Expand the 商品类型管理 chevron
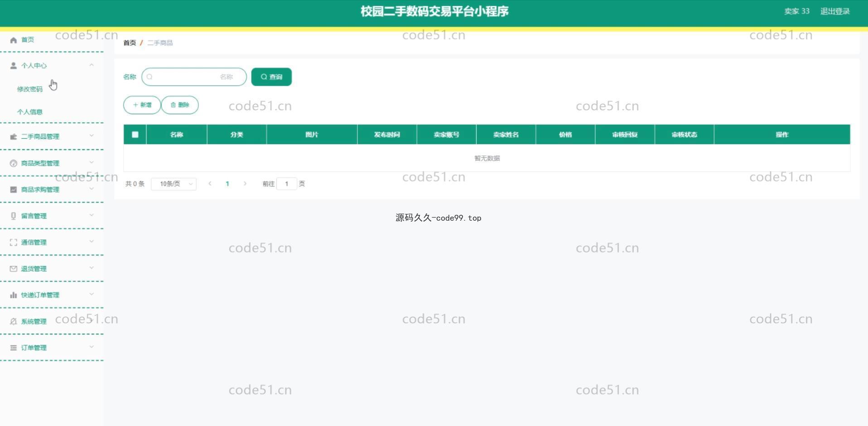The height and width of the screenshot is (426, 868). (92, 162)
